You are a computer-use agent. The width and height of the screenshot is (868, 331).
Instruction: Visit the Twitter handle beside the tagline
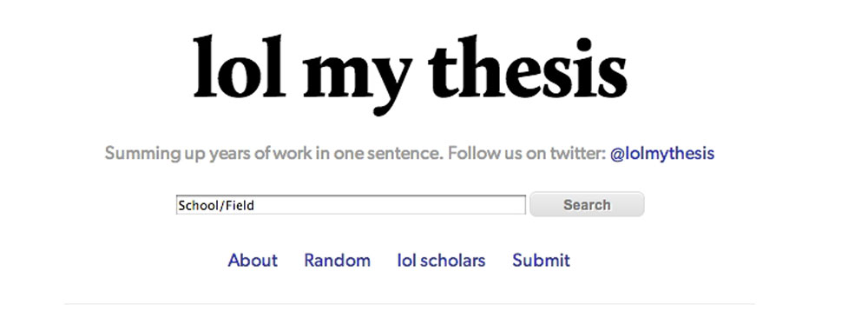pyautogui.click(x=662, y=154)
